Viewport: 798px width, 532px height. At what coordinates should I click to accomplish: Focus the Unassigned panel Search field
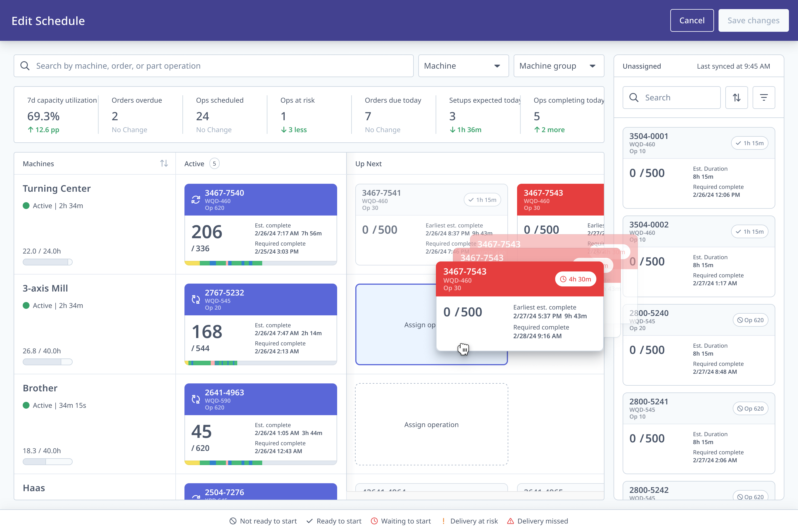(x=671, y=98)
